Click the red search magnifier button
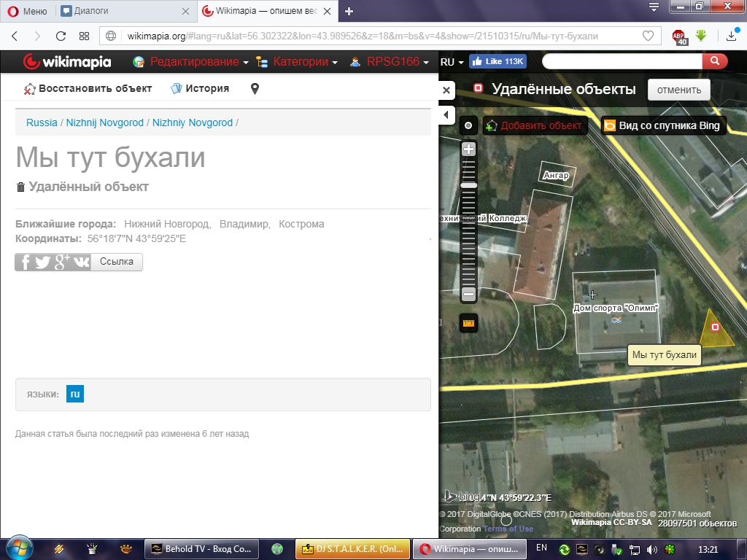 click(715, 61)
